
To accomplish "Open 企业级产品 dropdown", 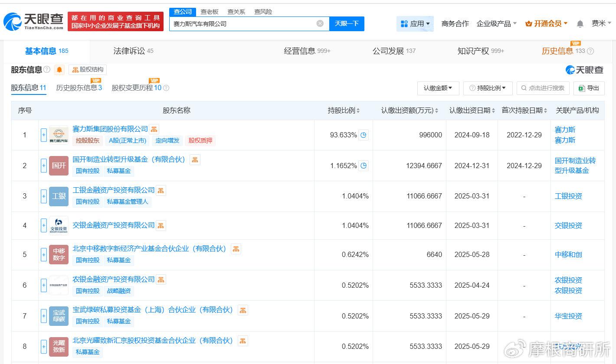I will point(497,24).
